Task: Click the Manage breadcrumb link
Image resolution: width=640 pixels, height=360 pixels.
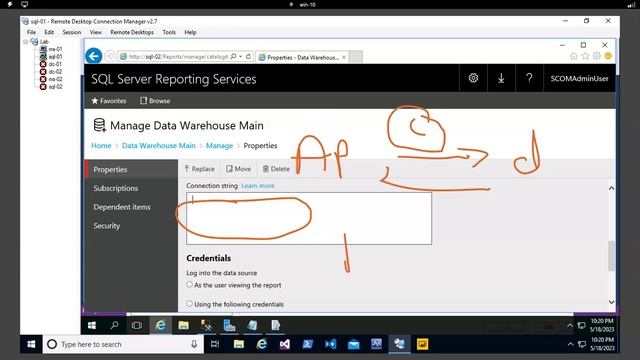Action: point(219,146)
